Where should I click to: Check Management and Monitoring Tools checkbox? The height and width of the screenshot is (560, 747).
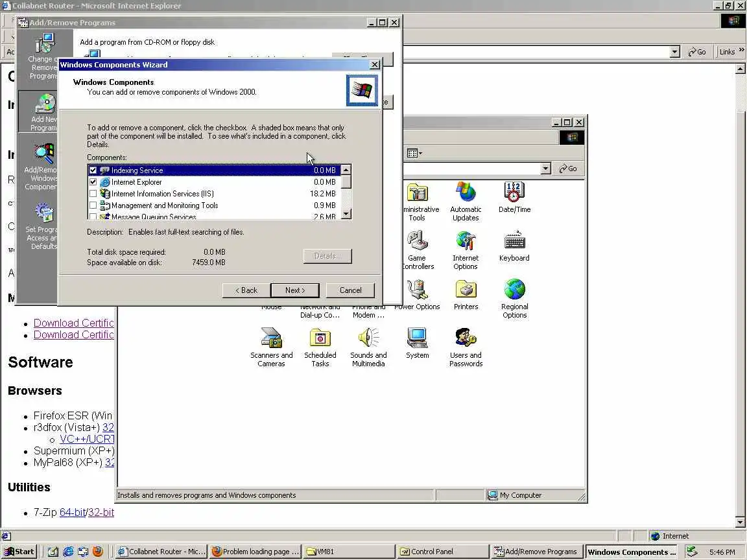[93, 205]
